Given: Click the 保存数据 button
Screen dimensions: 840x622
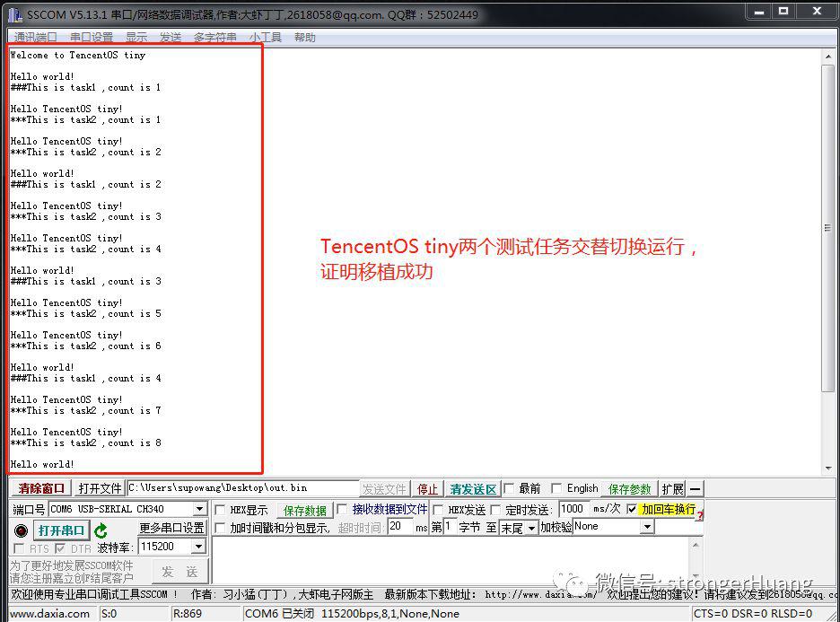Looking at the screenshot, I should click(305, 510).
